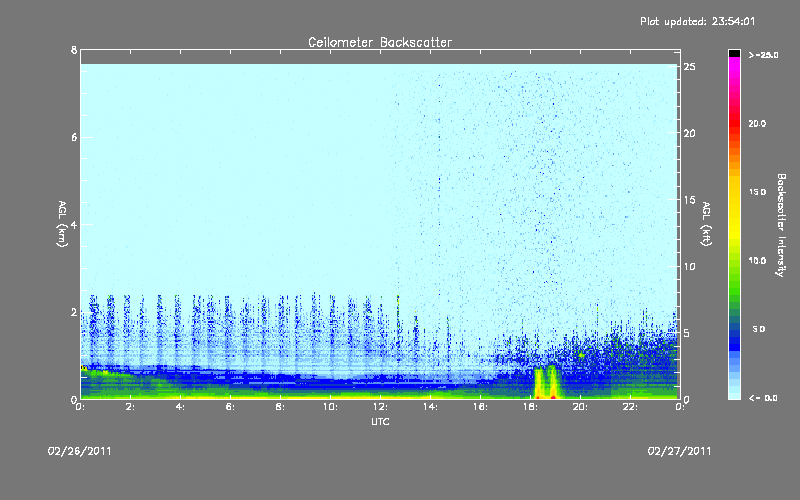
Task: Click the "5.0" colorbar tick label
Action: (x=759, y=329)
